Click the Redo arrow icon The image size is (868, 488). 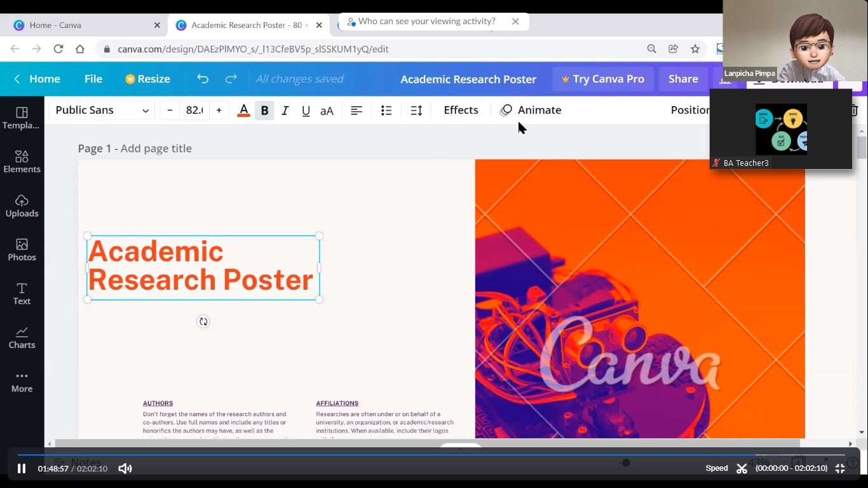[x=231, y=79]
